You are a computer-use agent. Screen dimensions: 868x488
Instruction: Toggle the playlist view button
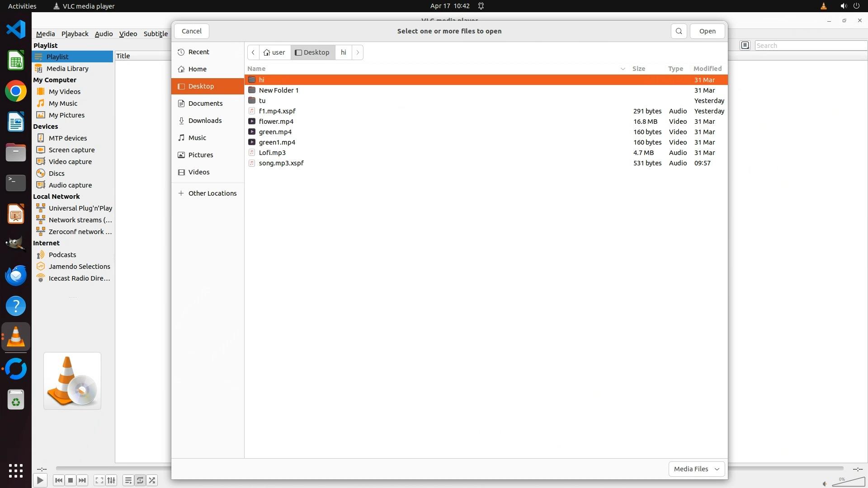pos(128,480)
